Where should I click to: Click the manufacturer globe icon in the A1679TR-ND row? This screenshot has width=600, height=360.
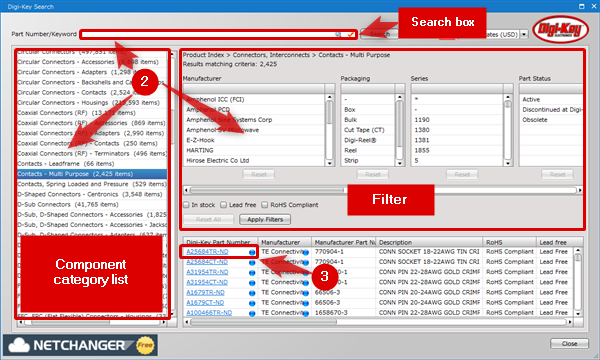coord(305,293)
